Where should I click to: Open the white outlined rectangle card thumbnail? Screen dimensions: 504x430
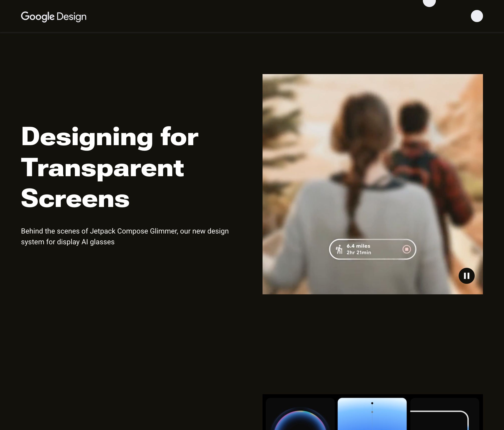pos(445,414)
